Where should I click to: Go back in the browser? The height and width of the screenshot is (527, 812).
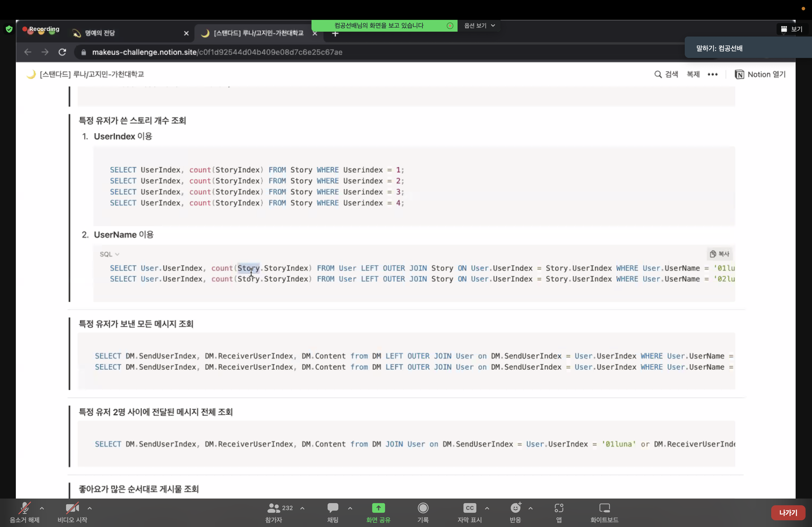tap(28, 52)
